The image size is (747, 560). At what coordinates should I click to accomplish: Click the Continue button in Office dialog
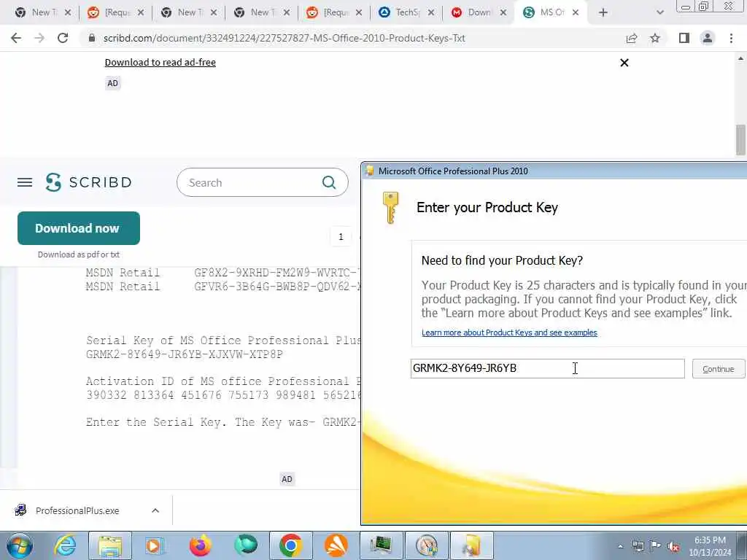(719, 368)
